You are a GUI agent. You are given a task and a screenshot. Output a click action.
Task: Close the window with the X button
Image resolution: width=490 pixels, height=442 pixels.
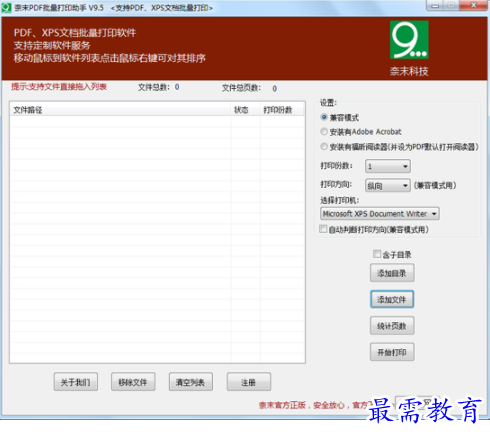coord(473,5)
